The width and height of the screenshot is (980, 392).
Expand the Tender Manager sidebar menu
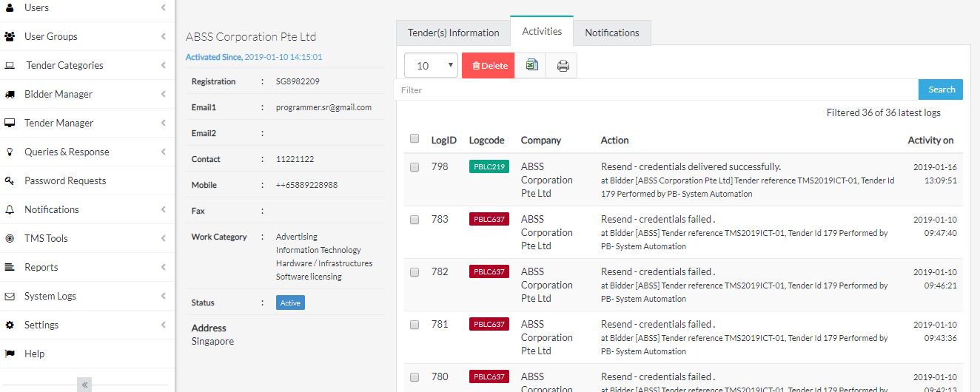(59, 124)
